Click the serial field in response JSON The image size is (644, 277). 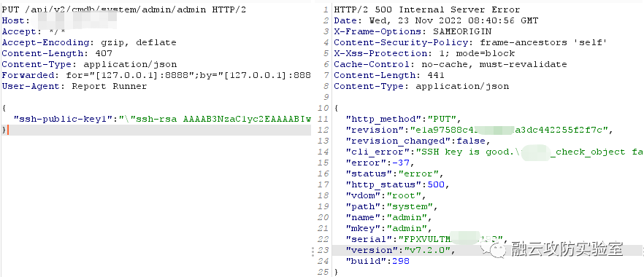click(427, 239)
